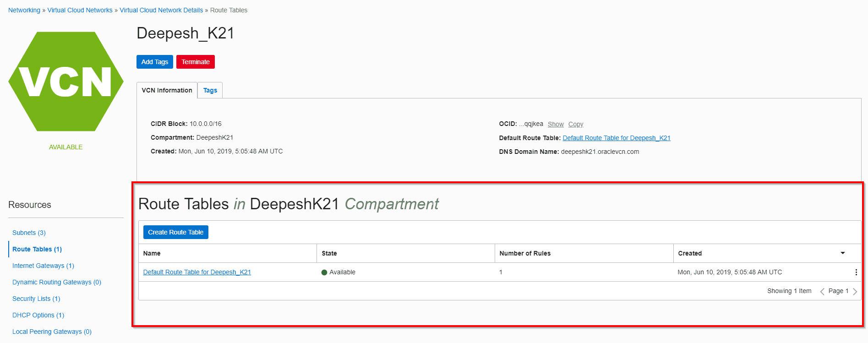Click the VCN Created timestamp in info panel
The width and height of the screenshot is (868, 343).
point(230,151)
